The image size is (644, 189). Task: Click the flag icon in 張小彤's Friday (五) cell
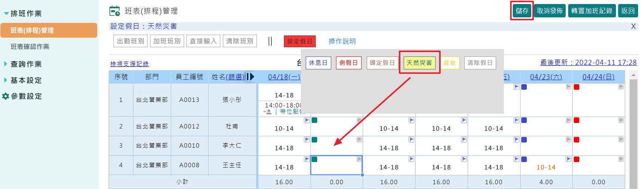click(x=516, y=87)
